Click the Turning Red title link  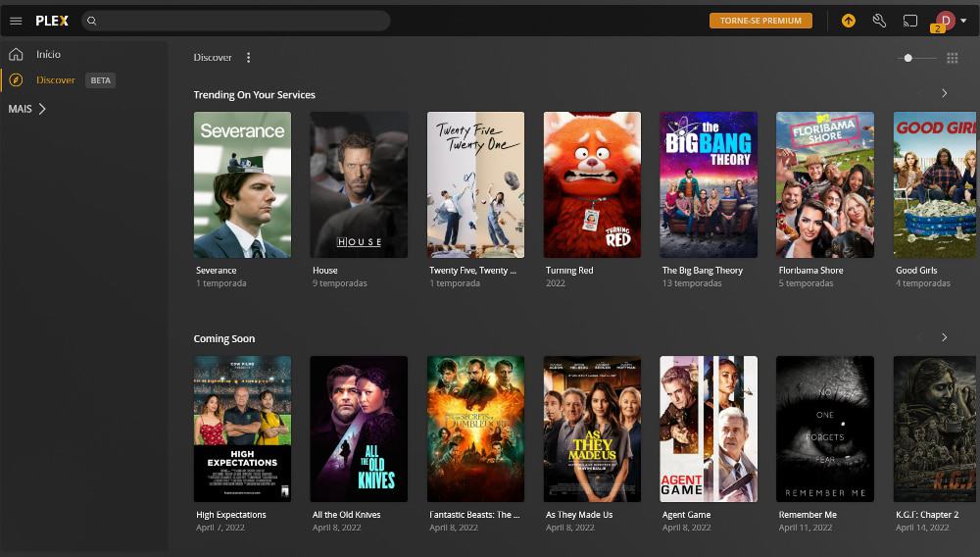coord(569,270)
